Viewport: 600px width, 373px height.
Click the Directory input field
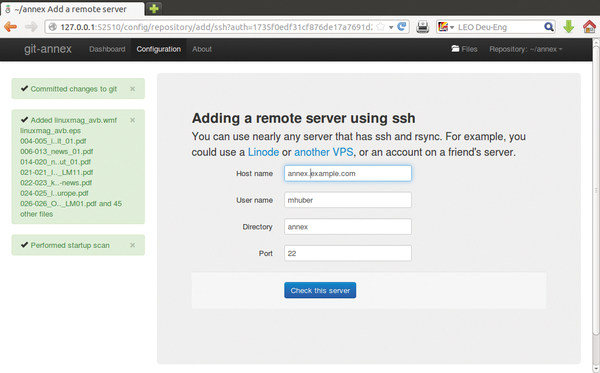pos(348,226)
